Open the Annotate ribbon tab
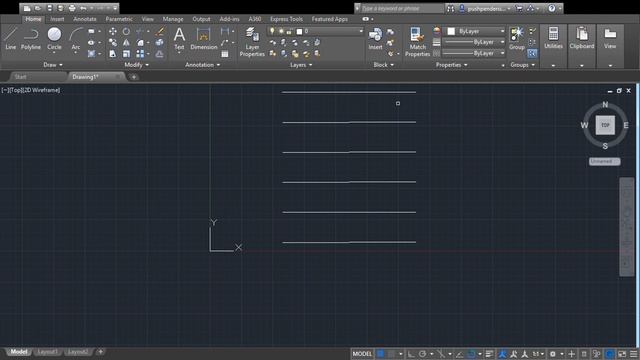 coord(85,19)
